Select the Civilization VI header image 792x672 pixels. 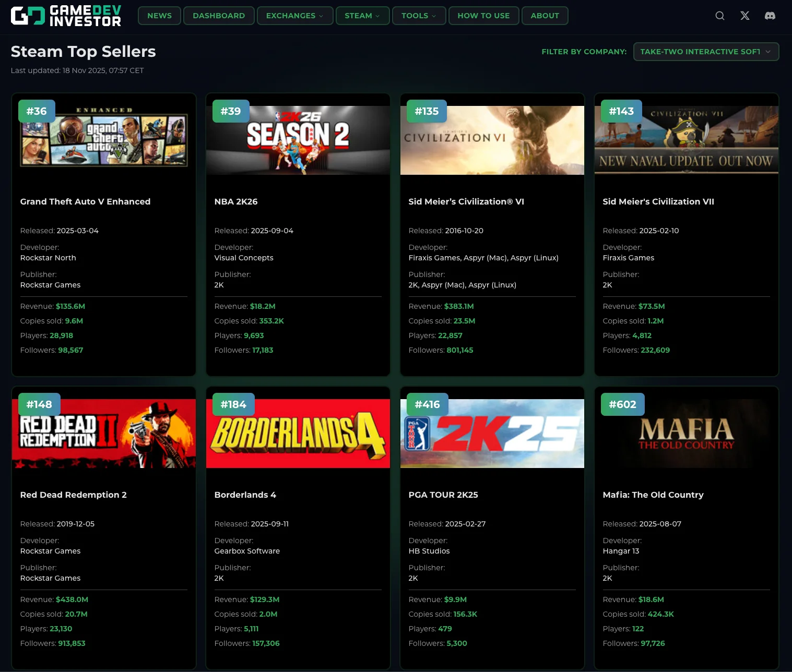click(492, 140)
